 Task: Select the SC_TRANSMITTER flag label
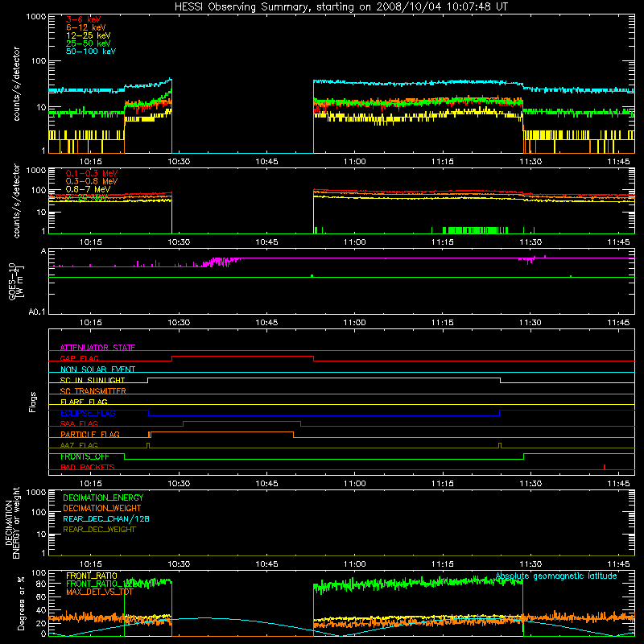point(93,391)
